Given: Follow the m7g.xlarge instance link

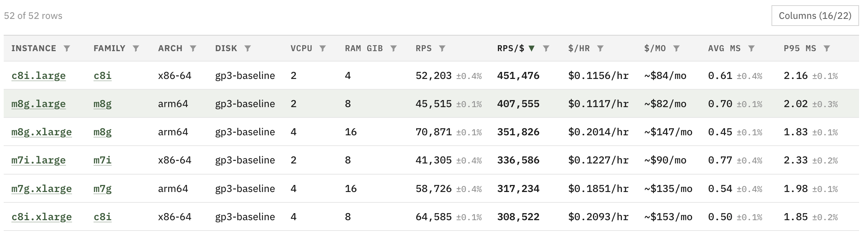Looking at the screenshot, I should point(42,189).
